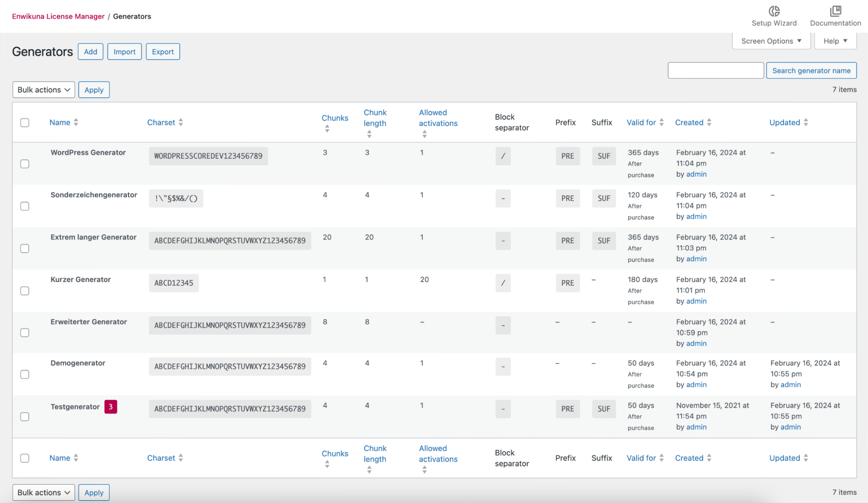
Task: Click footer Charset sort arrows
Action: [181, 458]
